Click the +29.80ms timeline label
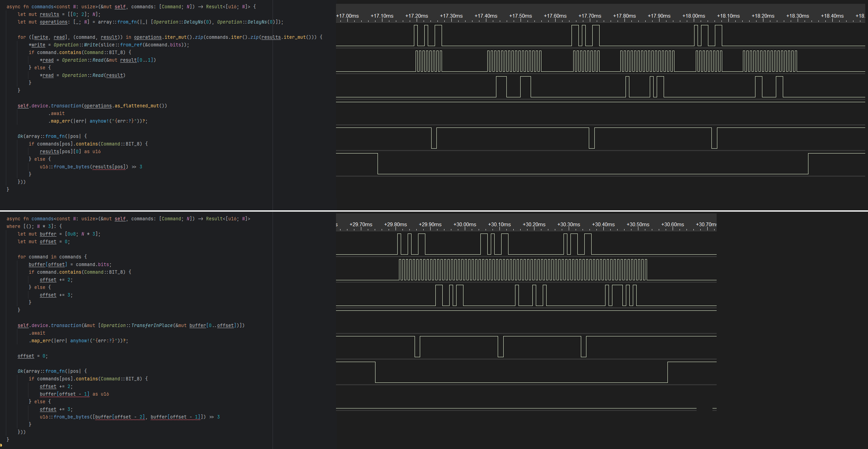Image resolution: width=868 pixels, height=449 pixels. [395, 224]
